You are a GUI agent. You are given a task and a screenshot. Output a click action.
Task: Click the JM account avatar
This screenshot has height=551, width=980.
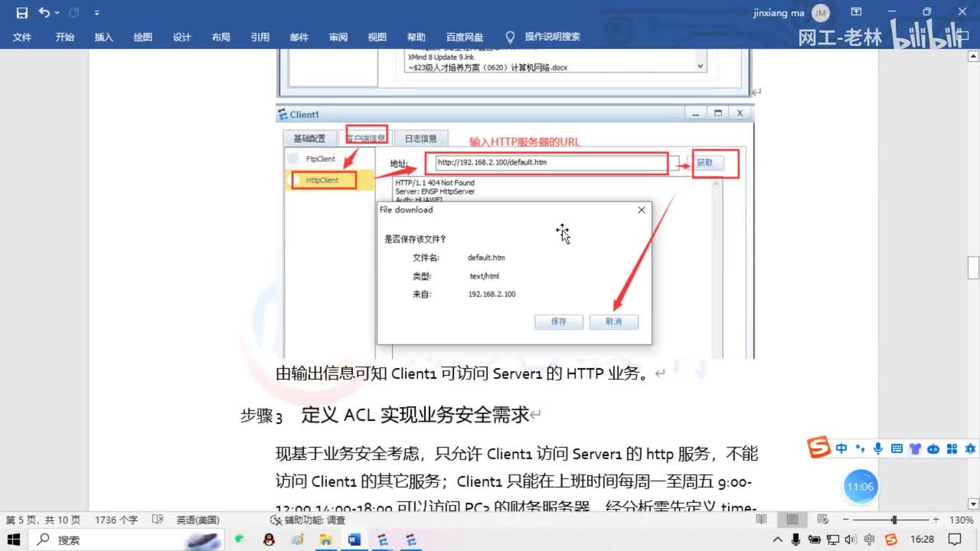pyautogui.click(x=820, y=12)
